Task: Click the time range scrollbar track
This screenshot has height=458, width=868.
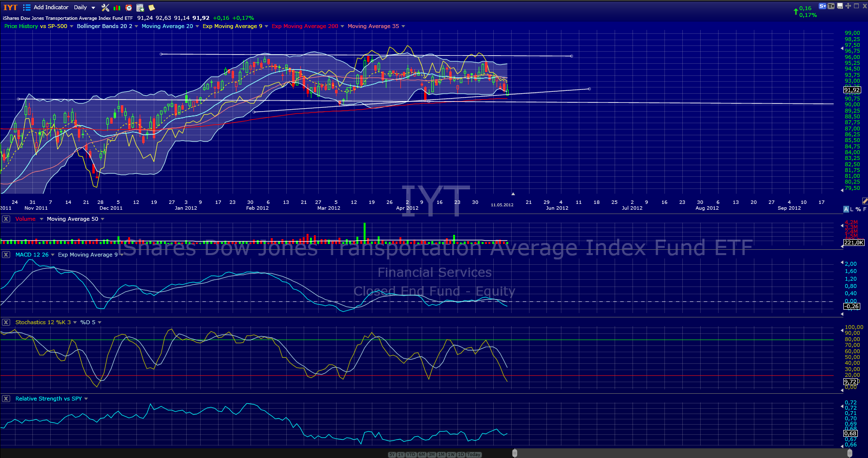Action: [682, 453]
